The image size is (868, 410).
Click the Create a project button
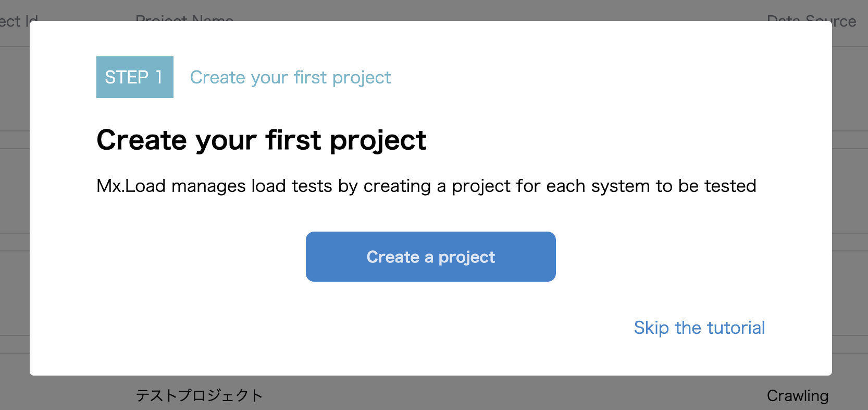(x=430, y=257)
